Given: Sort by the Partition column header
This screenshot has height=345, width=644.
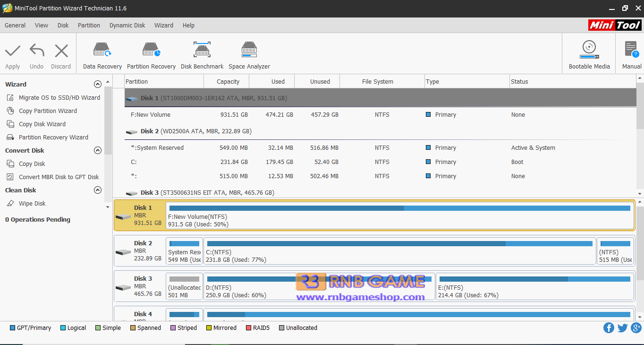Looking at the screenshot, I should 164,82.
